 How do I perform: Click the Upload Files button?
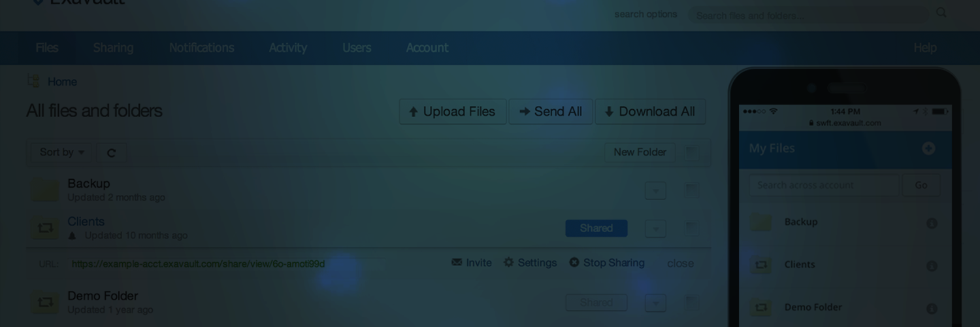[x=453, y=112]
